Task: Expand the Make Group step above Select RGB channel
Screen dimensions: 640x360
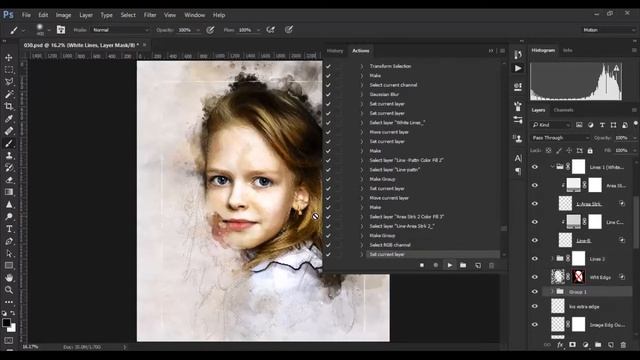Action: [362, 236]
